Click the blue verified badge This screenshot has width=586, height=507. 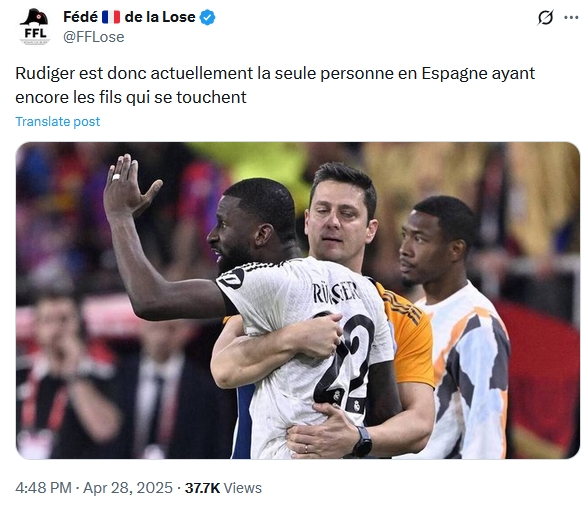[207, 17]
